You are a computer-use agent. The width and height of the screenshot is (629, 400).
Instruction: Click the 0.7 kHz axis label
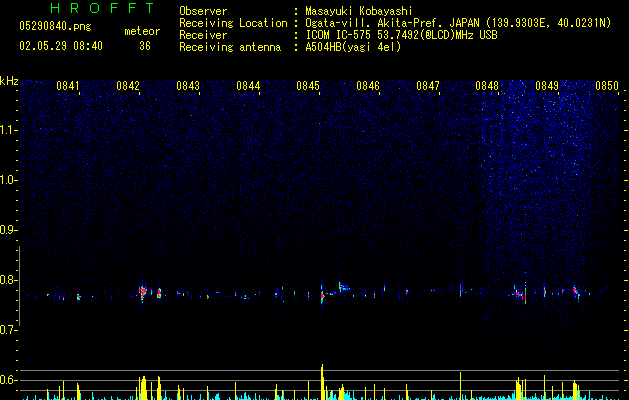coord(8,330)
